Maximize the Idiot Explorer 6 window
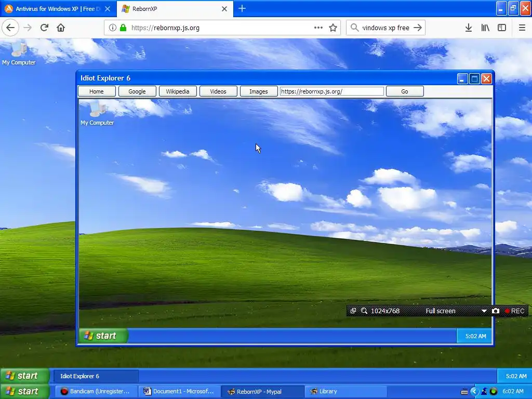This screenshot has width=532, height=399. coord(474,79)
